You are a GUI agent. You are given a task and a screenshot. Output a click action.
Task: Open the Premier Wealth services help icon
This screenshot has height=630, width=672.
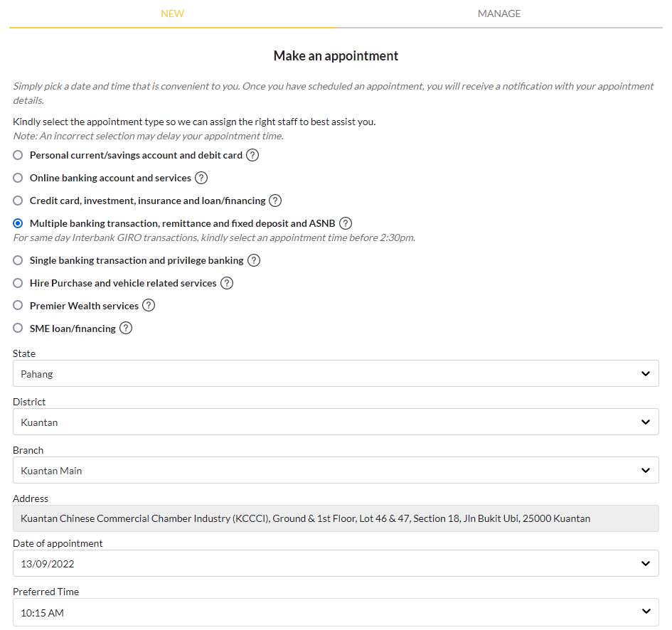coord(149,306)
